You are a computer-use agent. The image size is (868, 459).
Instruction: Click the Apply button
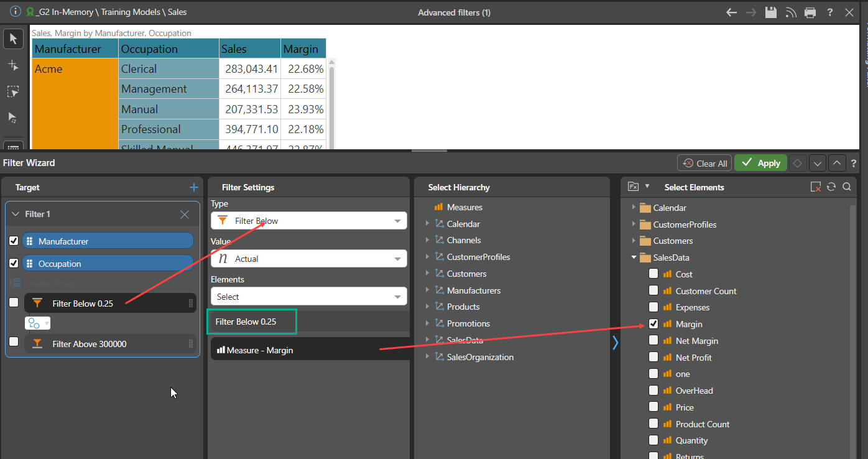click(760, 163)
